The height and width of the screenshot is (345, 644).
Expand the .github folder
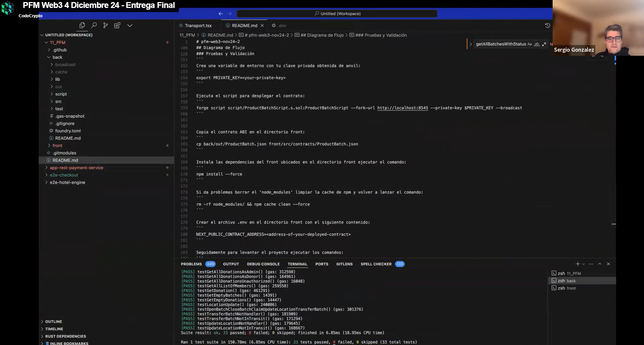60,50
